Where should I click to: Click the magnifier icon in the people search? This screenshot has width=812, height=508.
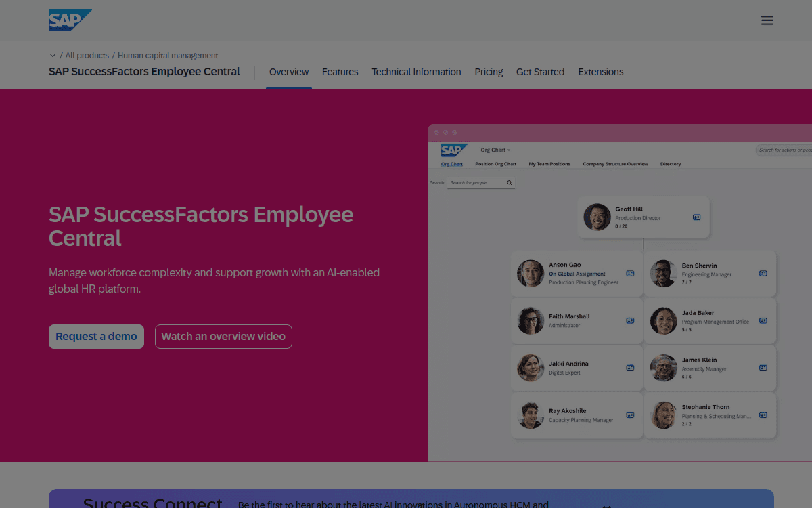[510, 183]
